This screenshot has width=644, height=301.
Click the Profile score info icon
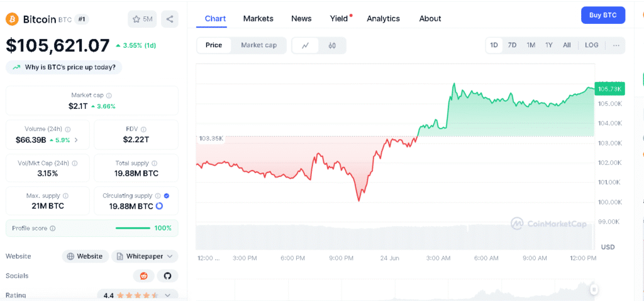53,228
